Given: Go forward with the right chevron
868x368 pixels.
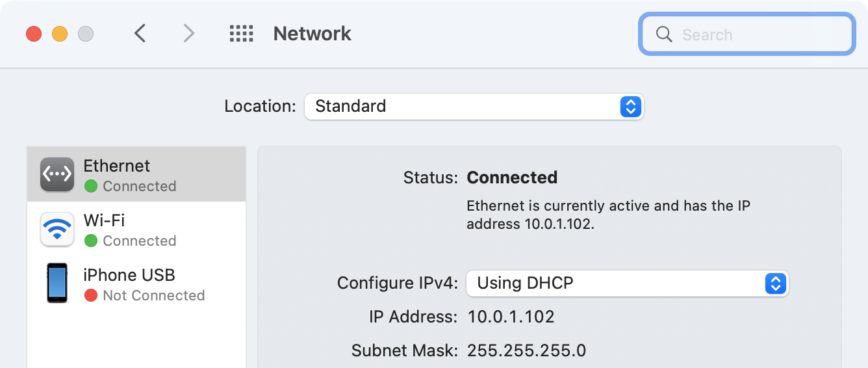Looking at the screenshot, I should [188, 33].
